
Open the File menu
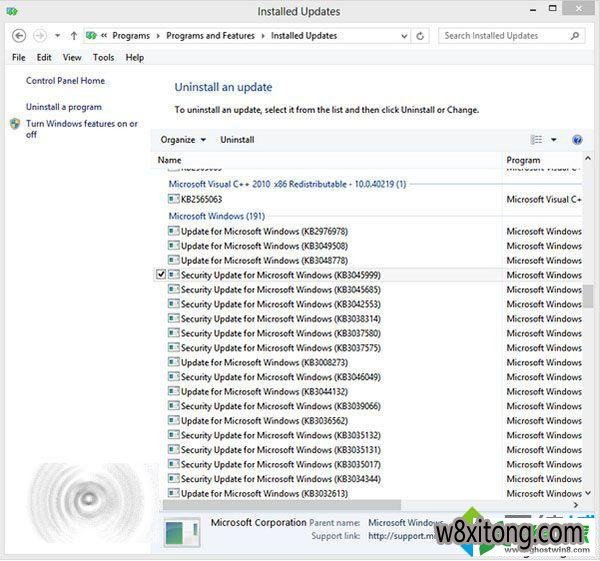[19, 58]
